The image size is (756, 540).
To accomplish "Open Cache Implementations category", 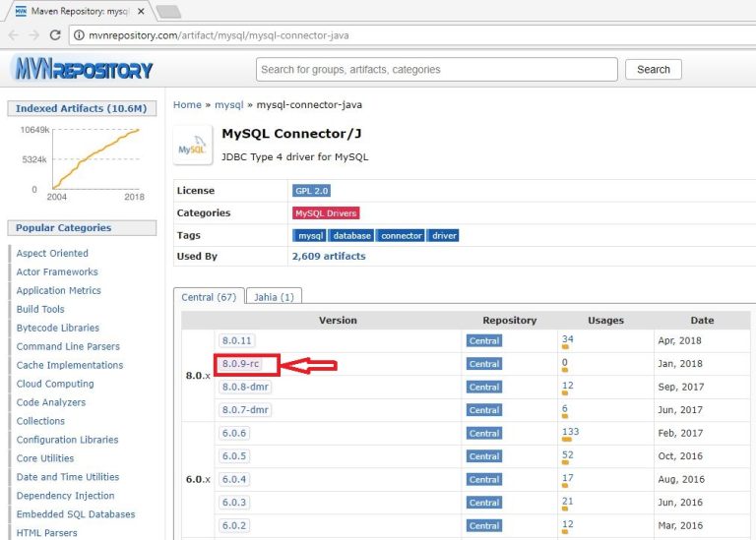I will 70,365.
